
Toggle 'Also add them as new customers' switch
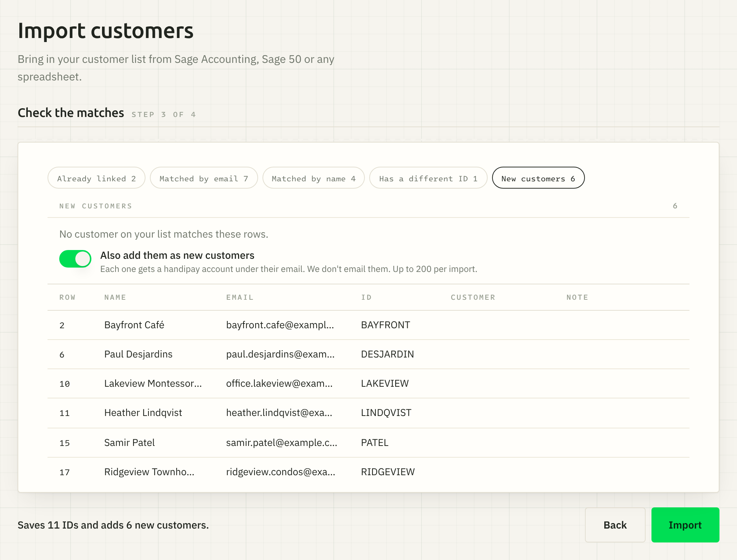click(x=75, y=259)
